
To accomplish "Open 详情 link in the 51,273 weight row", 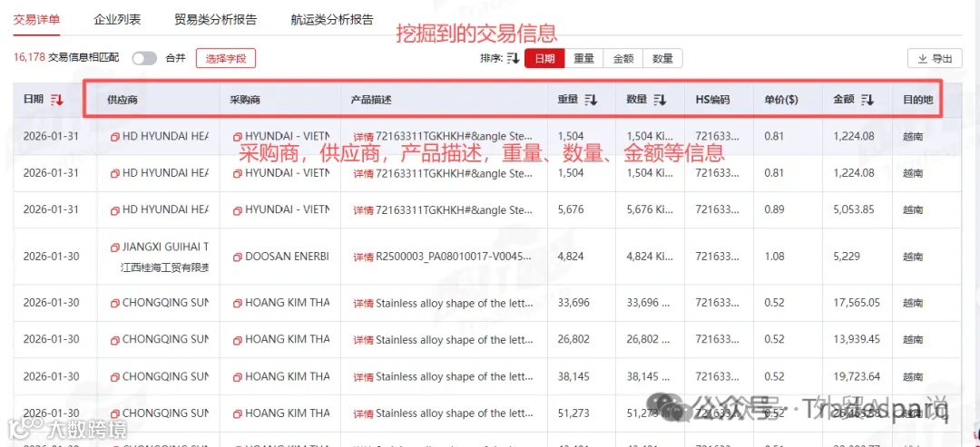I will 363,414.
